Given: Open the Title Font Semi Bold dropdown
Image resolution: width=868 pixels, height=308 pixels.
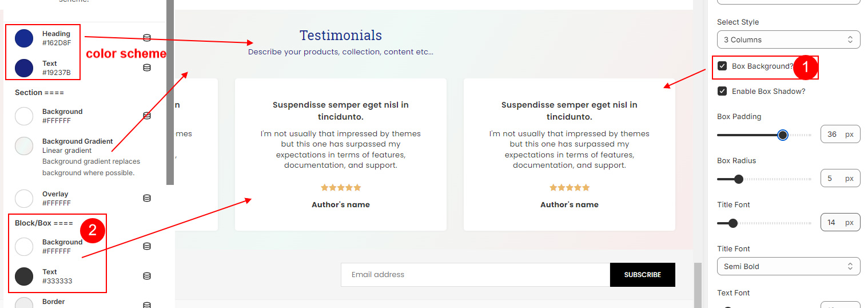Looking at the screenshot, I should tap(789, 266).
